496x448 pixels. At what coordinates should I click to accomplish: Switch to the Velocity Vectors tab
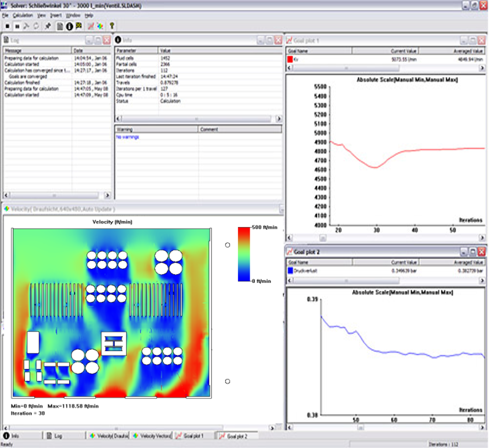click(x=152, y=436)
